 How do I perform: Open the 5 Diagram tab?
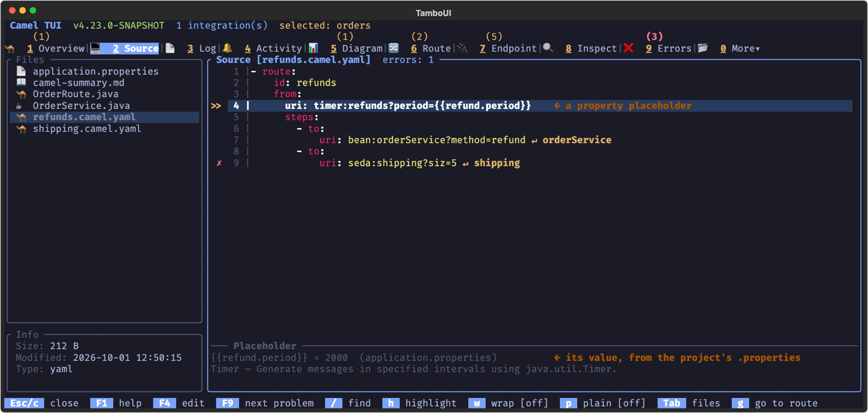[356, 48]
